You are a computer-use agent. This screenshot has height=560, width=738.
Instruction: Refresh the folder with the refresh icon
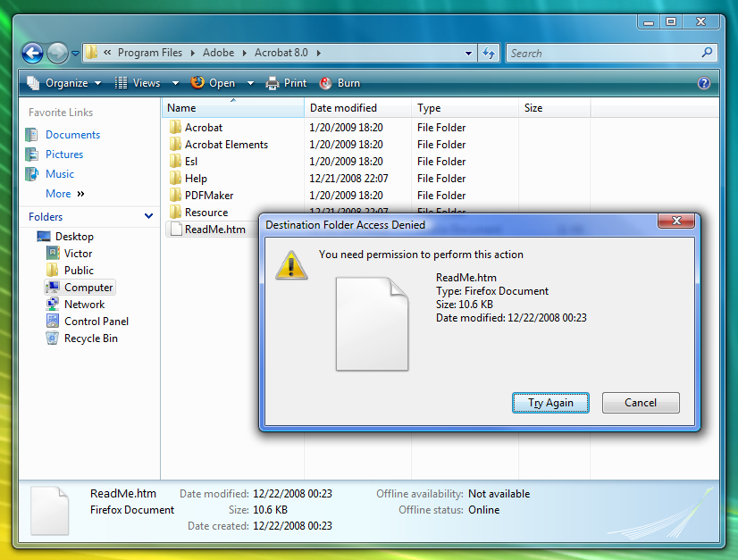click(489, 54)
